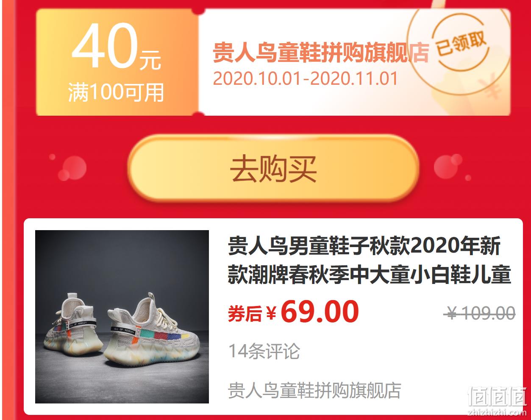Click the coupon validity dates 2020.10.01-2020.11.01
Image resolution: width=531 pixels, height=420 pixels.
305,79
